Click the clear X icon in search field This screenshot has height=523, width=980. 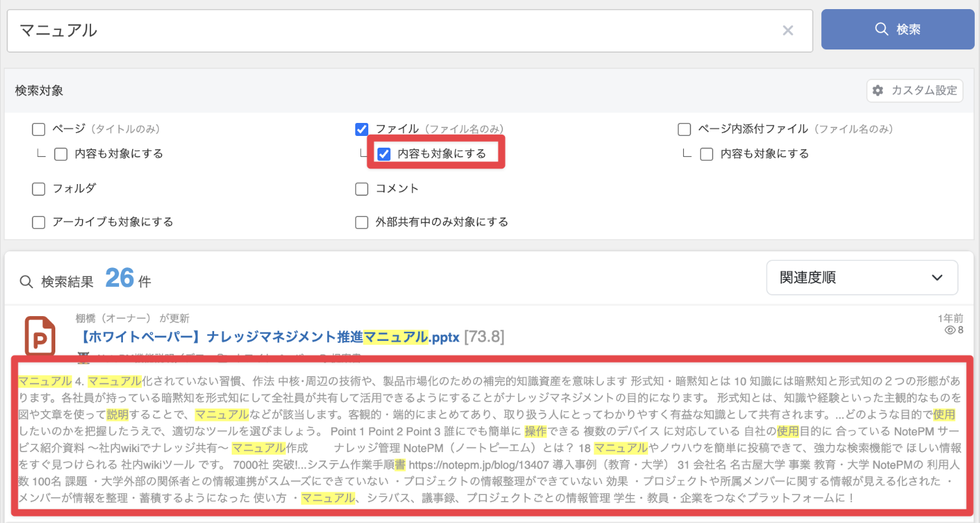787,31
